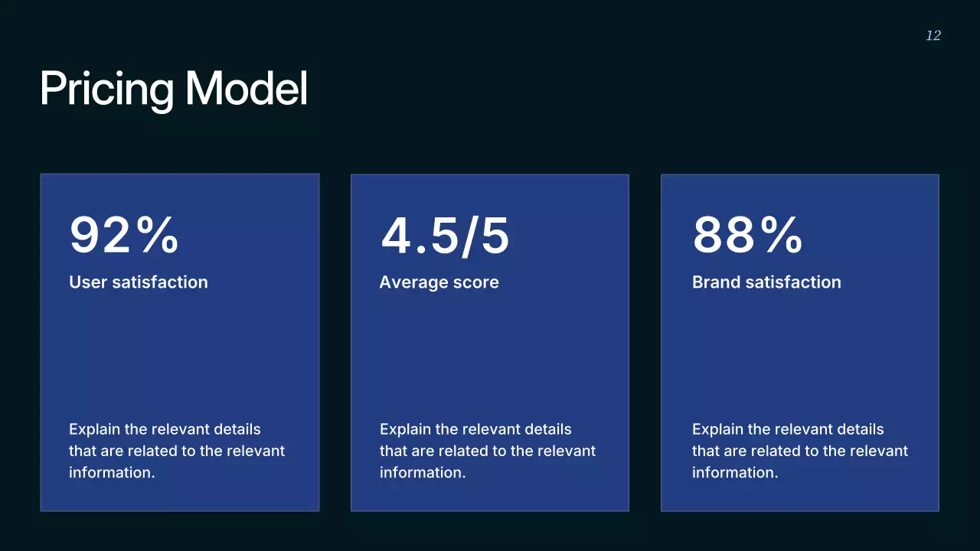The height and width of the screenshot is (551, 980).
Task: Click the word "information." in the third card
Action: 735,472
